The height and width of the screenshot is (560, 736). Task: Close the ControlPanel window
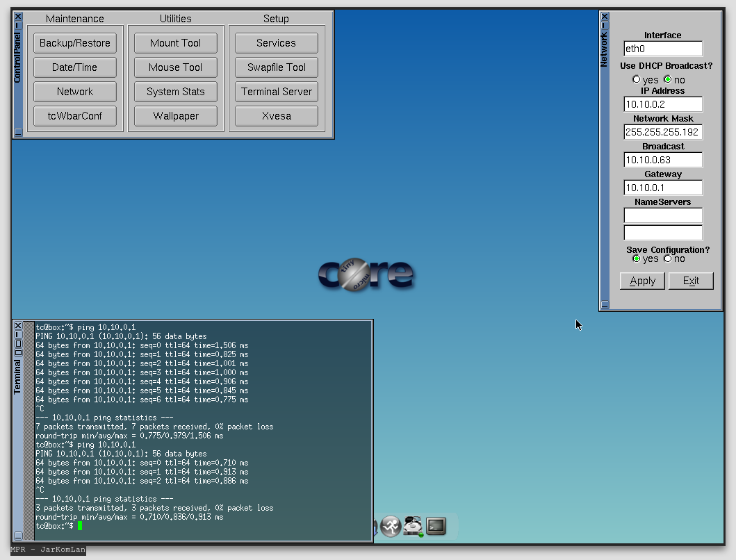click(18, 16)
